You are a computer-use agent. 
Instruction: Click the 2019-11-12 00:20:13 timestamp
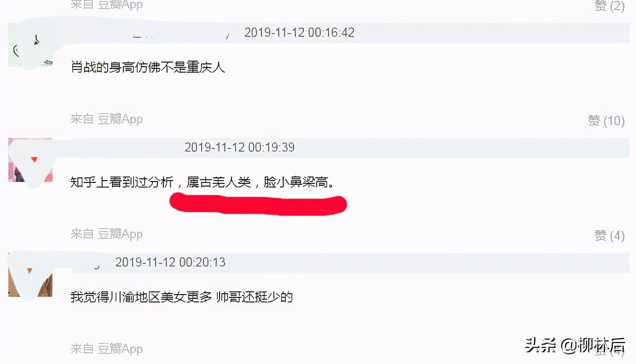[x=170, y=262]
